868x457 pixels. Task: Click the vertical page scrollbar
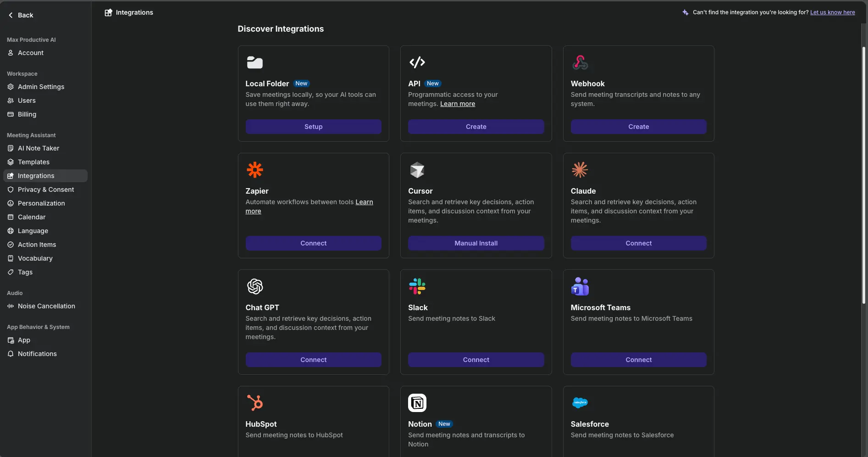[x=864, y=174]
